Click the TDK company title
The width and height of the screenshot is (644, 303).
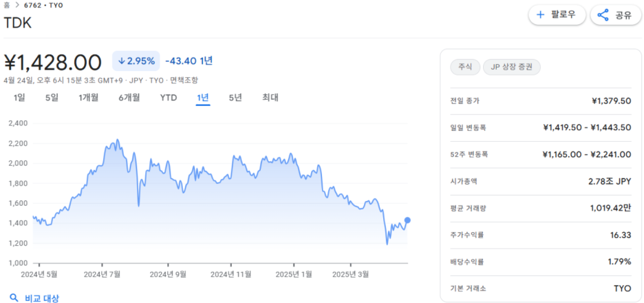[18, 23]
